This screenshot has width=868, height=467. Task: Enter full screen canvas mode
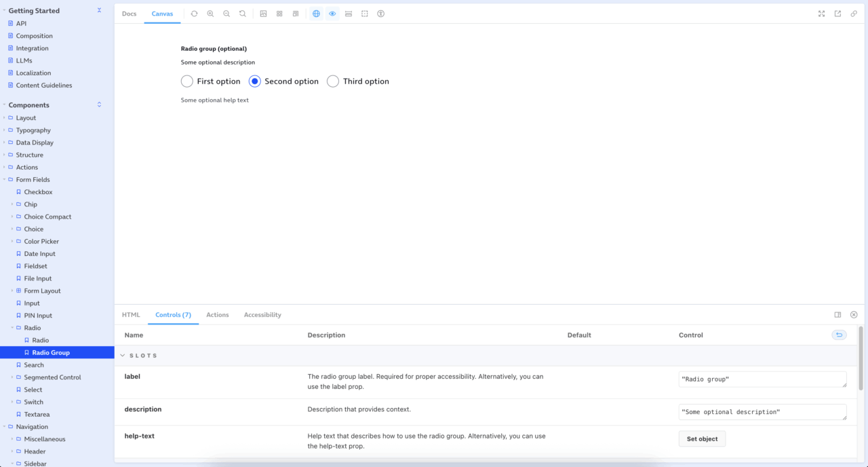coord(821,14)
